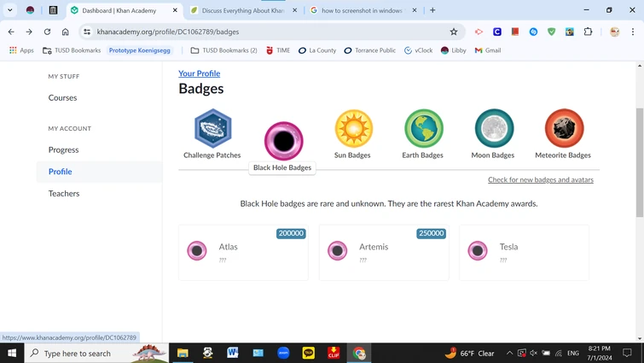Open Chrome three-dot menu

[x=633, y=32]
